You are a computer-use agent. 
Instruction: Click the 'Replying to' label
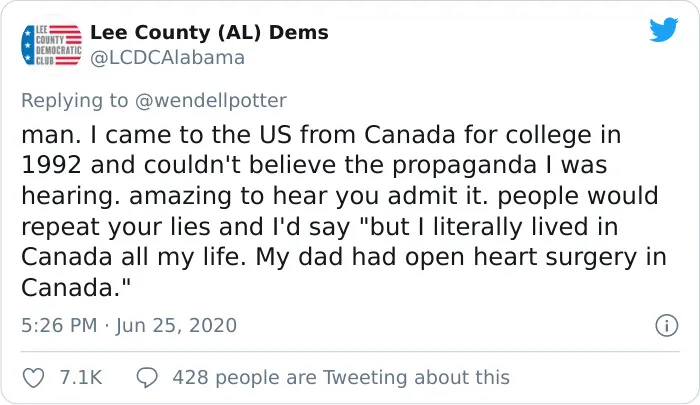[75, 100]
